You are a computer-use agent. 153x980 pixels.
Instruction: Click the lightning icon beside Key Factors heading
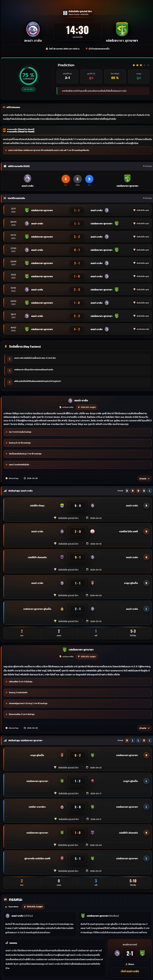(x=6, y=346)
